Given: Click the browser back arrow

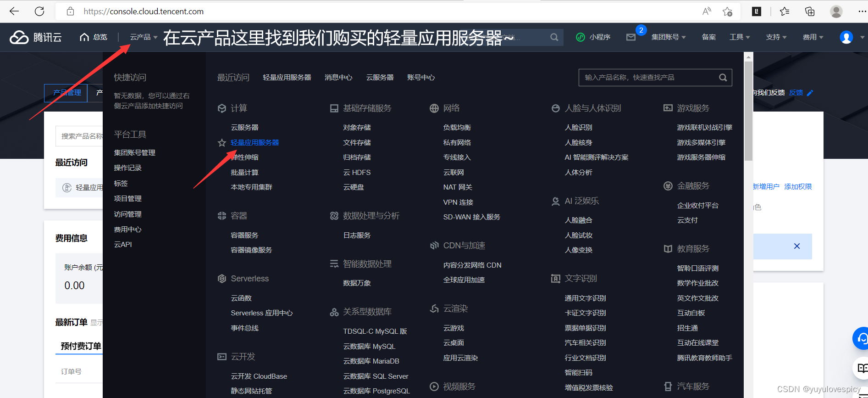Looking at the screenshot, I should click(x=14, y=11).
